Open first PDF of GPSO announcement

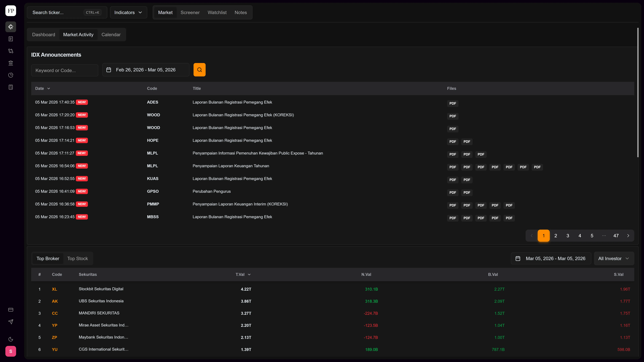tap(453, 193)
